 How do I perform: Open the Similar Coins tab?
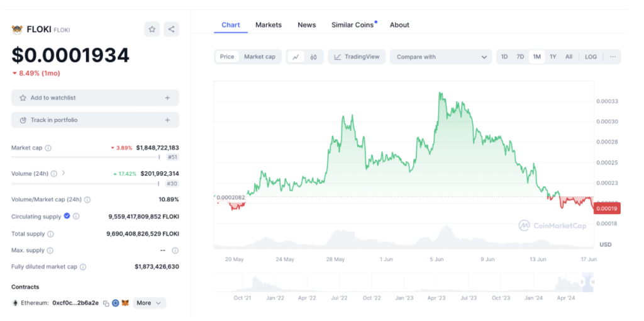tap(353, 25)
